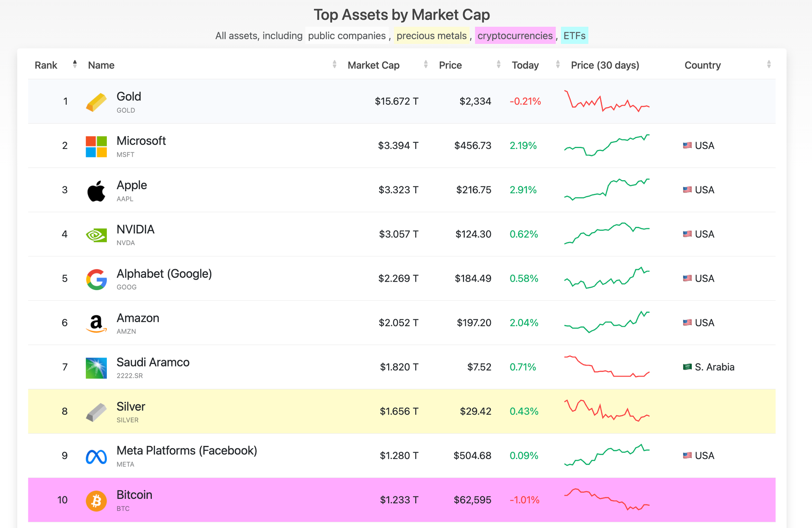This screenshot has width=812, height=528.
Task: Click Microsoft's 30-day price chart
Action: [607, 145]
